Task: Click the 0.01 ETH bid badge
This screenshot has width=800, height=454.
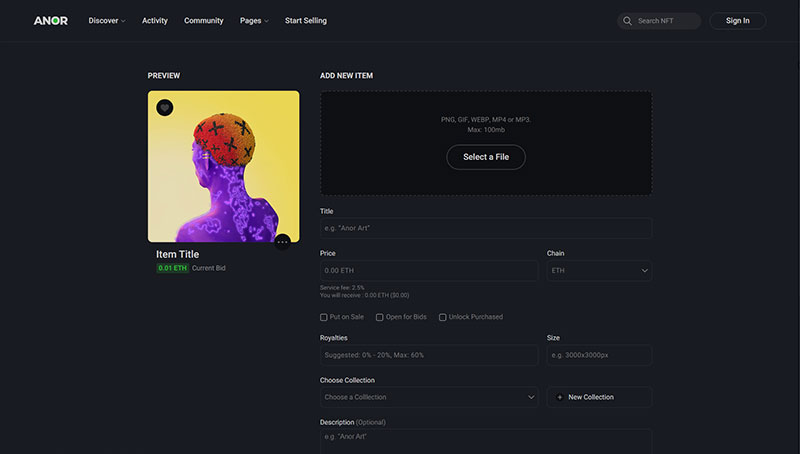Action: 172,268
